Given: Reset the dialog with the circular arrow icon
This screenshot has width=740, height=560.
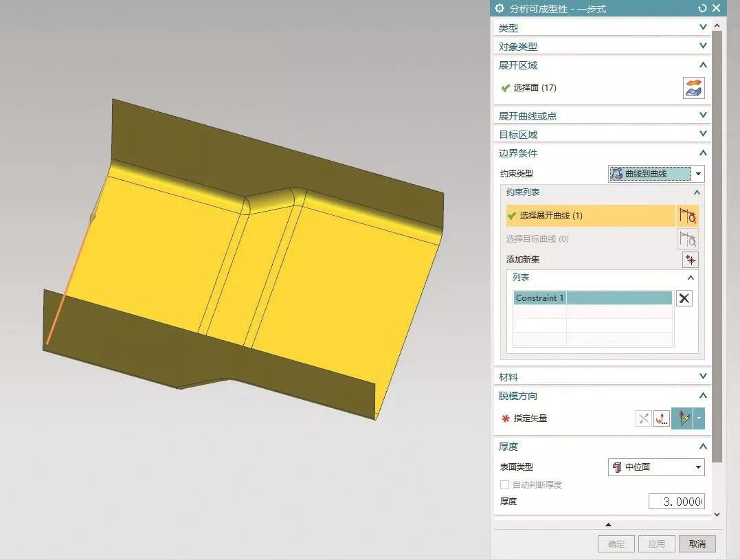Looking at the screenshot, I should pos(702,8).
